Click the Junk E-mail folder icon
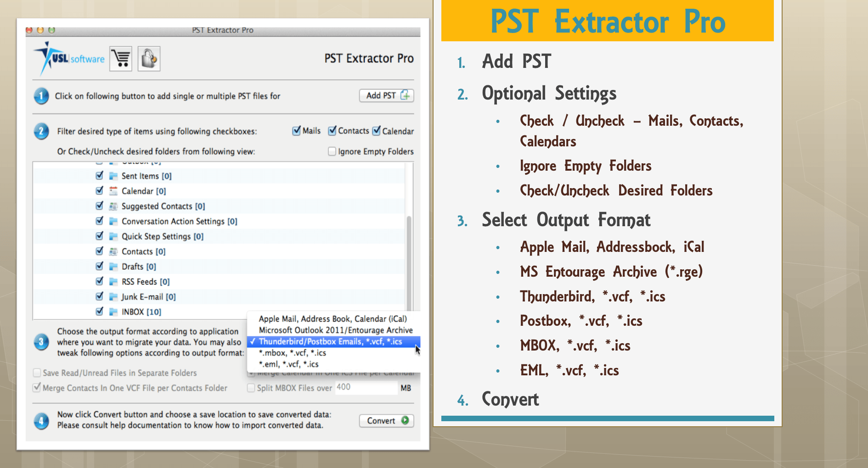Image resolution: width=868 pixels, height=468 pixels. pos(113,296)
